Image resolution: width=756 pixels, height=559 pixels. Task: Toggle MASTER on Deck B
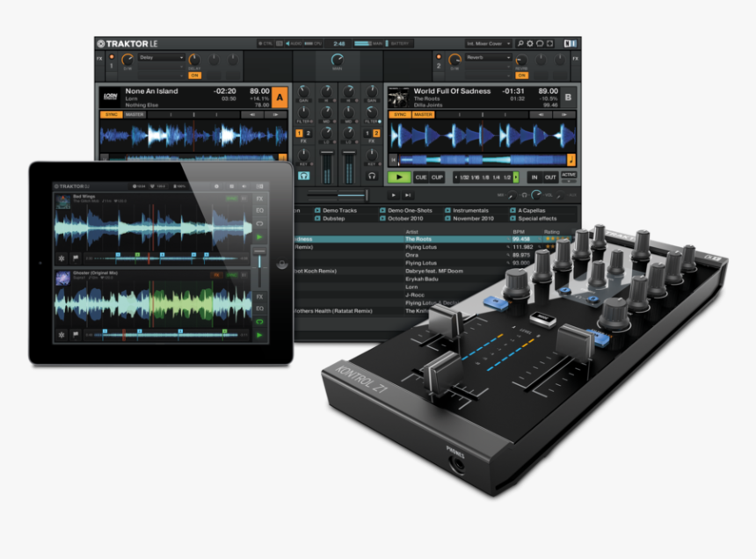[x=423, y=114]
